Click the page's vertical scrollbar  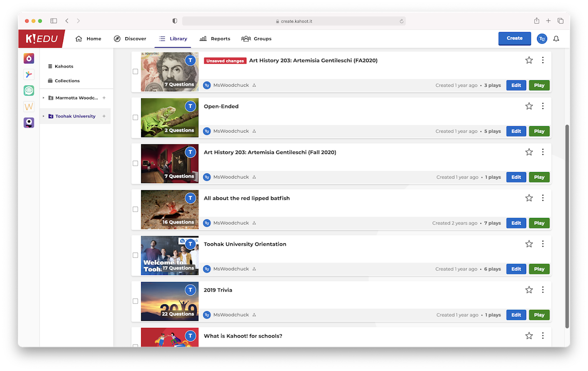click(x=567, y=226)
